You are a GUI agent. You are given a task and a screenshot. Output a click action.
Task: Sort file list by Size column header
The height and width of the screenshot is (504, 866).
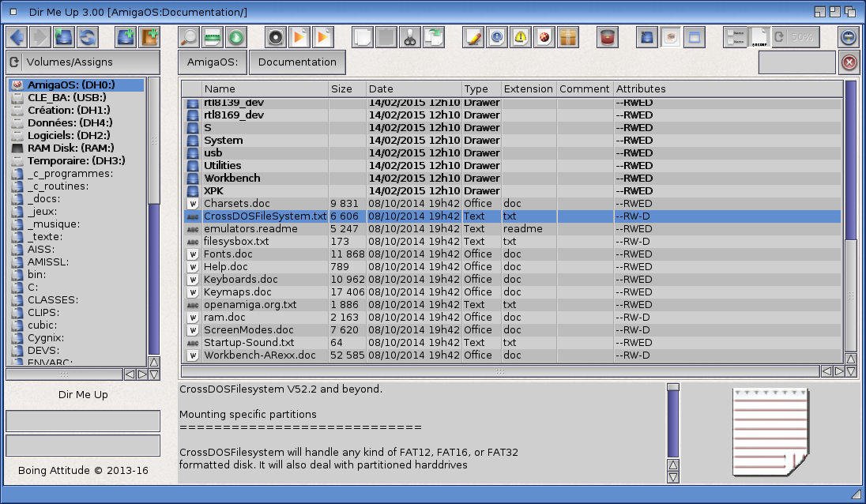tap(347, 88)
